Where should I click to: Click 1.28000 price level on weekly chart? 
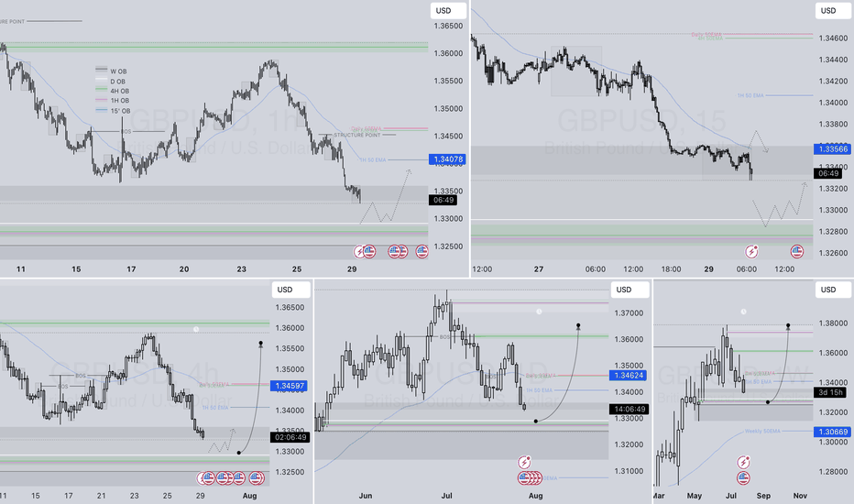point(833,472)
